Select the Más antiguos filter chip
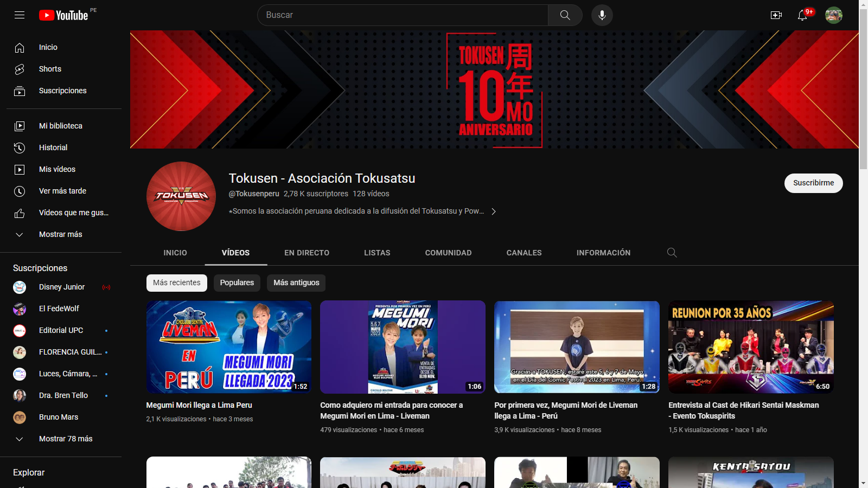 click(x=296, y=282)
